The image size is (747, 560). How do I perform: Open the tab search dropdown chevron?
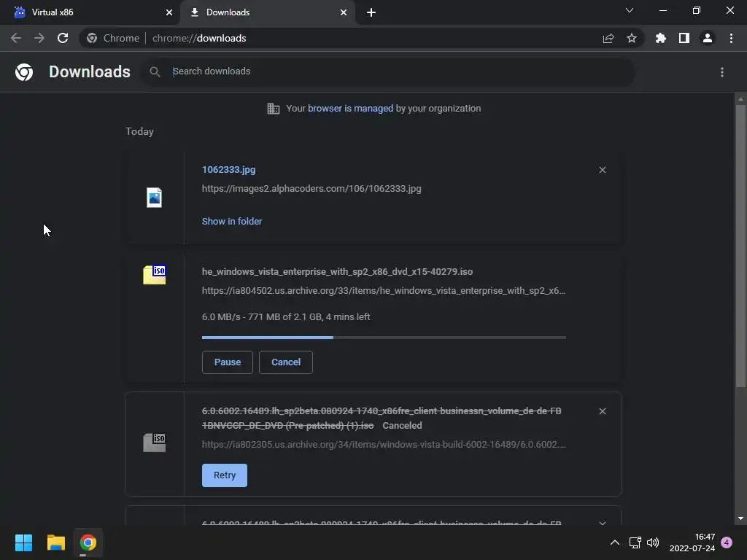[630, 10]
